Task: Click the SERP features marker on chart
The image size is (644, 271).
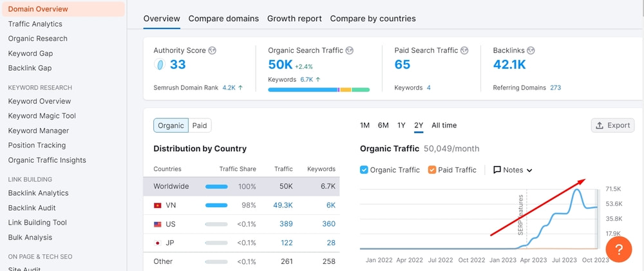Action: click(522, 214)
